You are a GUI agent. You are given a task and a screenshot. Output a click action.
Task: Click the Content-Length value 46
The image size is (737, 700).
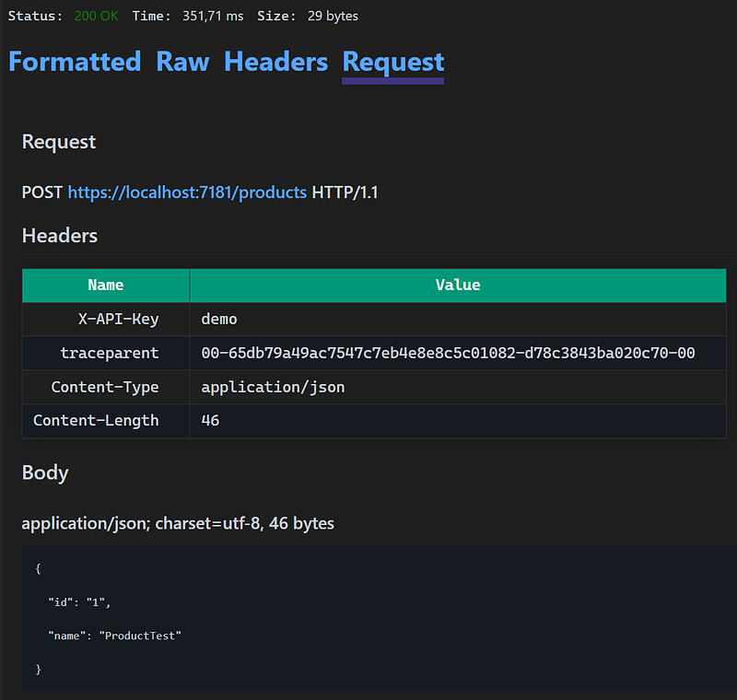click(458, 421)
